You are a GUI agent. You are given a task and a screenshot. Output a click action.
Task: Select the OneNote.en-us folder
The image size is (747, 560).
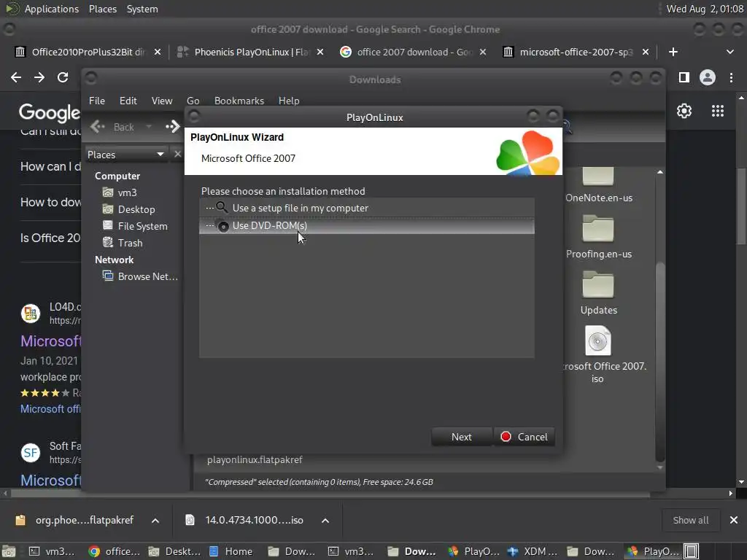[598, 186]
